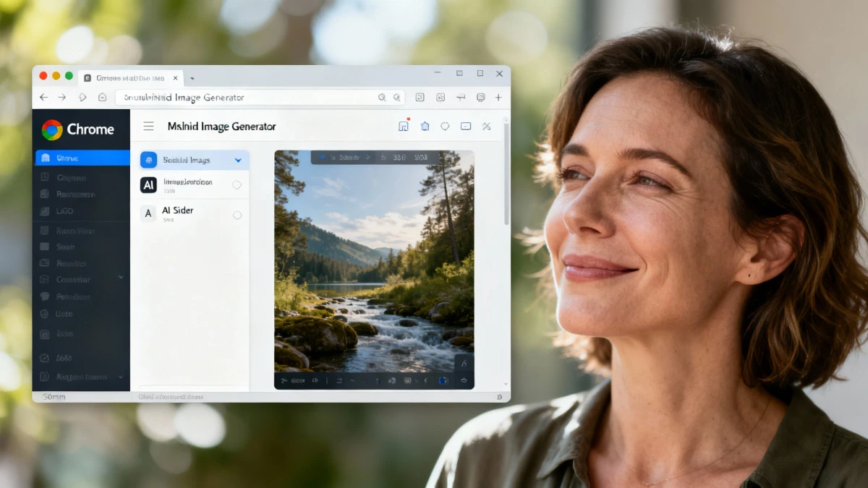Click the black AI icon in the list
The height and width of the screenshot is (488, 868).
point(148,185)
